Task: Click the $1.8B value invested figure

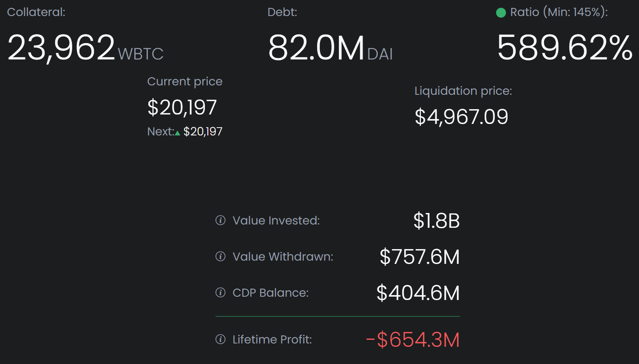Action: coord(436,221)
